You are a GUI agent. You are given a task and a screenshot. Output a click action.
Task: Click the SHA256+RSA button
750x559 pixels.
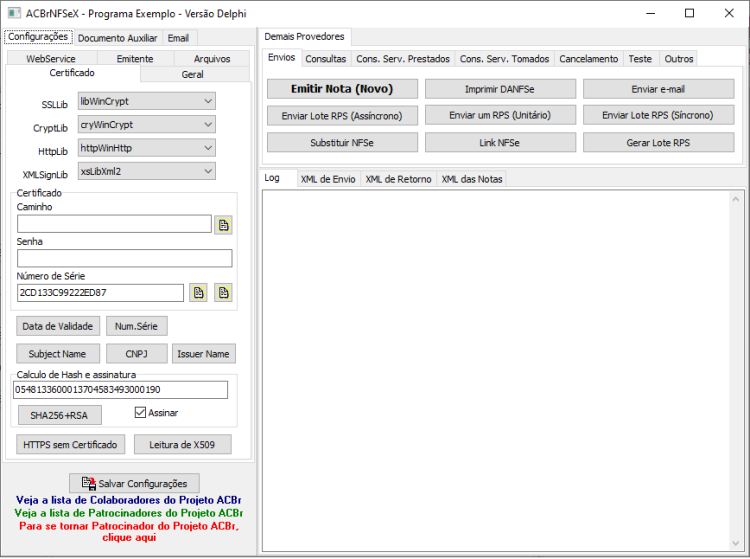coord(59,415)
